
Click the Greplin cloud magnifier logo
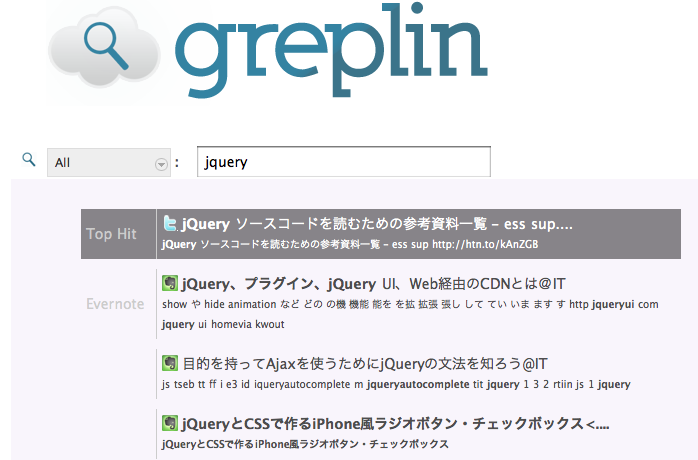pyautogui.click(x=104, y=48)
